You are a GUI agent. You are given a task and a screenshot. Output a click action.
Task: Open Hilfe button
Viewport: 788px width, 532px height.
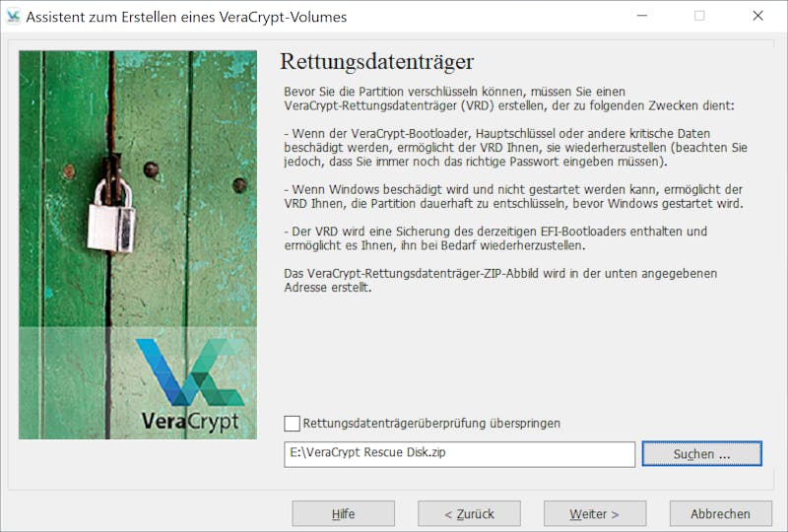[x=343, y=514]
